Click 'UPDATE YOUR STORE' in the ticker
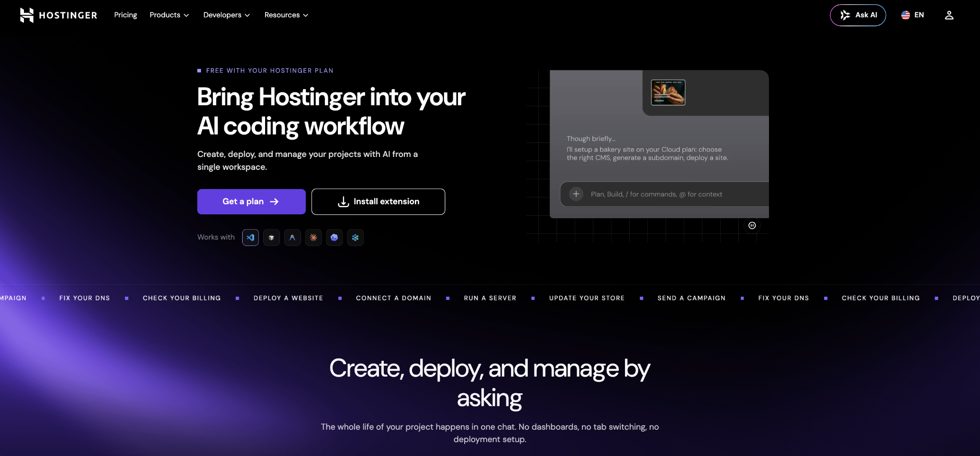Image resolution: width=980 pixels, height=456 pixels. (587, 298)
